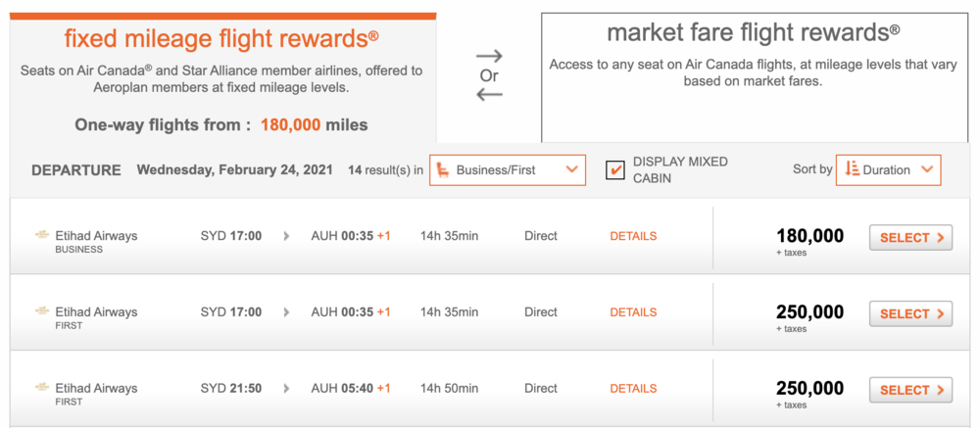This screenshot has height=428, width=980.
Task: Select the 180,000 miles Business flight
Action: pyautogui.click(x=910, y=237)
